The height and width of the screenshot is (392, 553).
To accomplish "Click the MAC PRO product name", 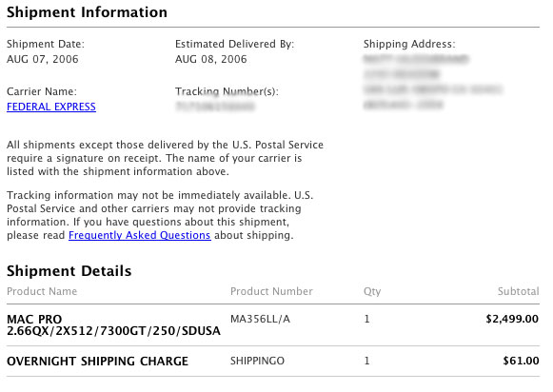I will 113,324.
